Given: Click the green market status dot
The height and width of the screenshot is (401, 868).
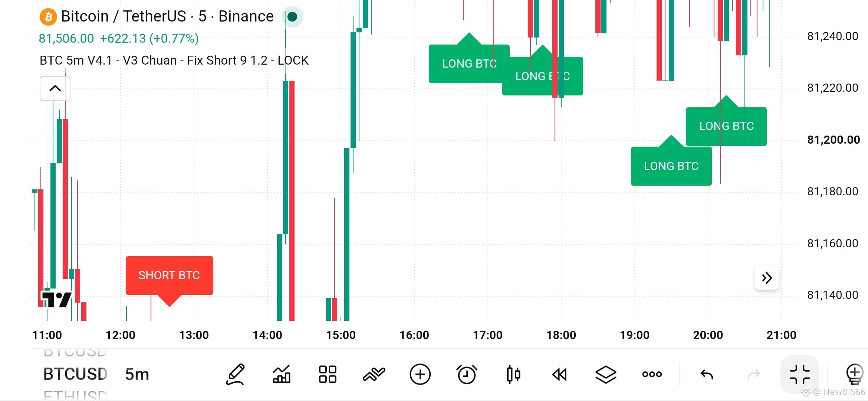Looking at the screenshot, I should click(292, 17).
